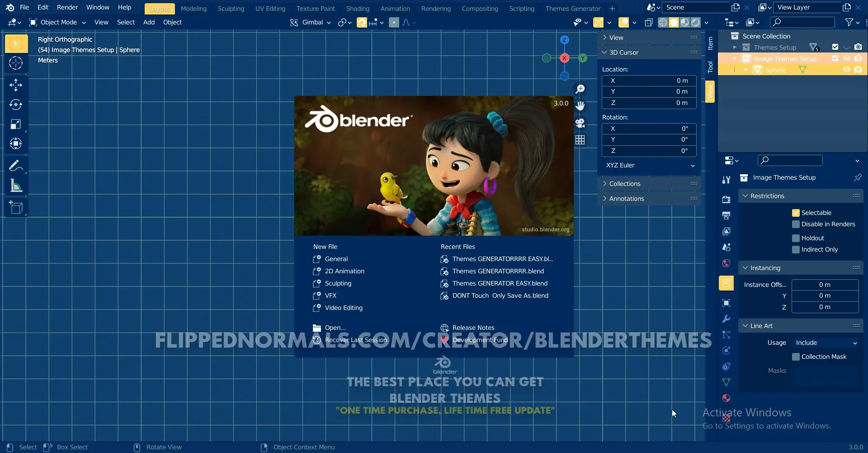Open the Render properties tab icon
This screenshot has width=868, height=453.
[726, 200]
